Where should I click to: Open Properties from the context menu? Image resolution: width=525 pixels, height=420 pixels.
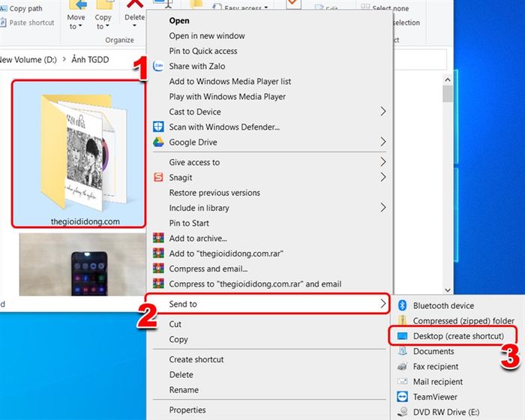coord(270,410)
